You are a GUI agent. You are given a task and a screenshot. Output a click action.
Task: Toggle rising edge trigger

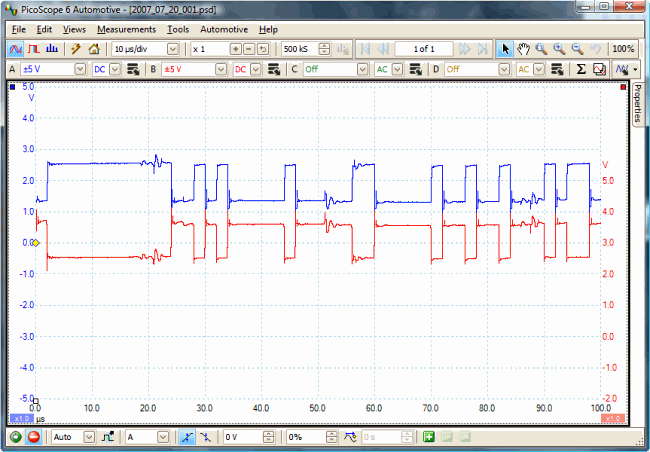point(188,437)
